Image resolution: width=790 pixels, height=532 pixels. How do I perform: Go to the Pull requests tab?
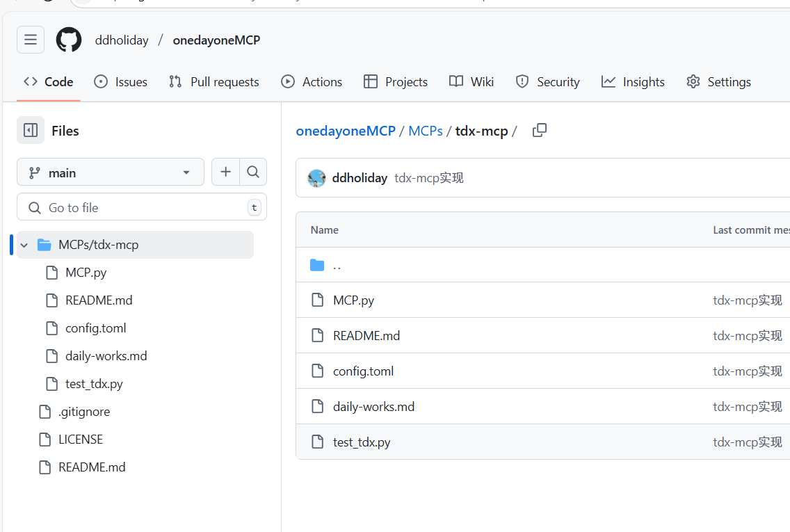(213, 81)
